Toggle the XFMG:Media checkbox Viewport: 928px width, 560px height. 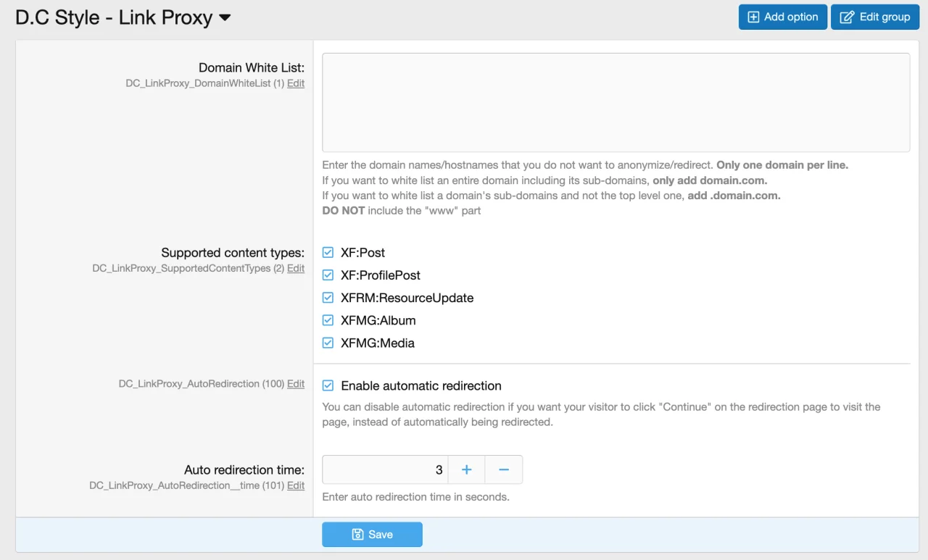click(x=328, y=343)
